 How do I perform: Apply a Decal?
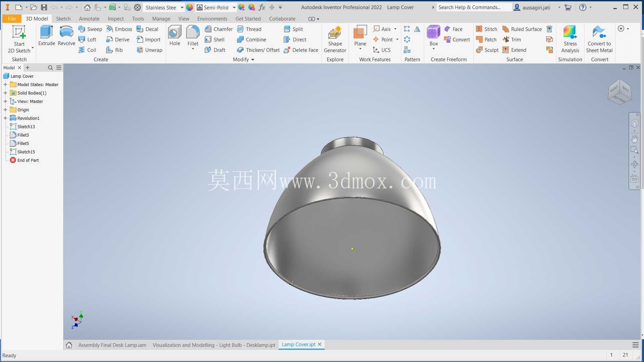tap(147, 29)
